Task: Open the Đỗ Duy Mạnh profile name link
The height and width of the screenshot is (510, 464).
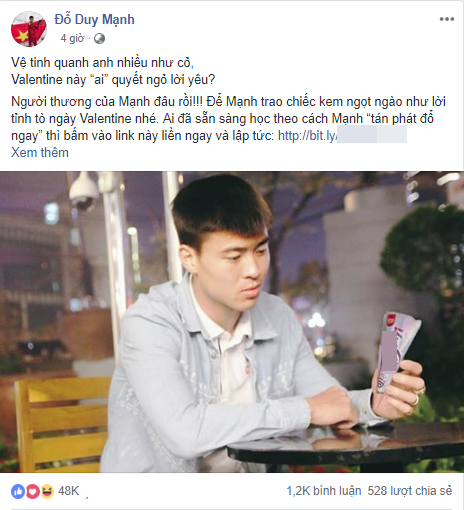Action: click(94, 19)
